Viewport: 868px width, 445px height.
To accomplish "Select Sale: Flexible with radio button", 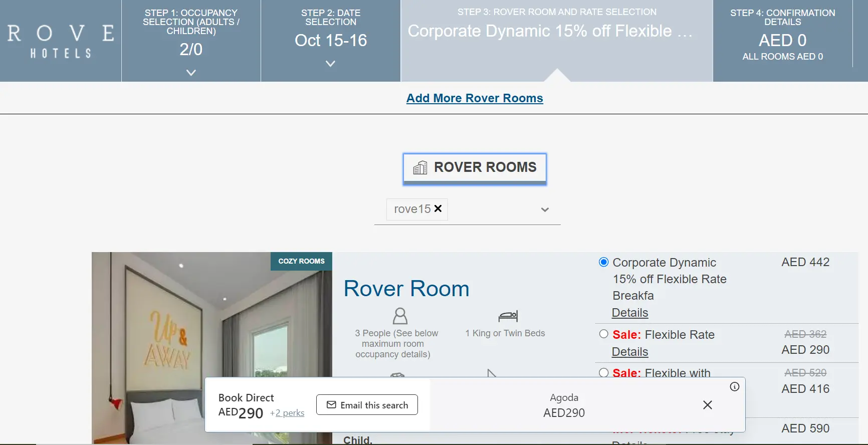I will (x=604, y=373).
